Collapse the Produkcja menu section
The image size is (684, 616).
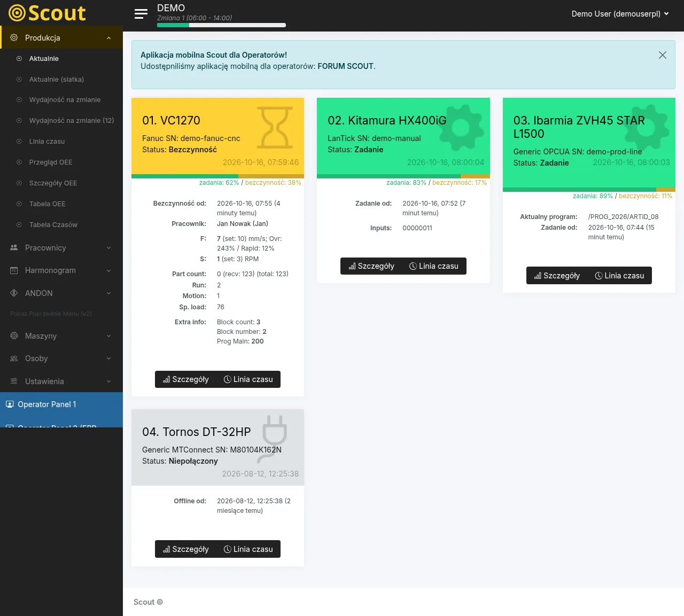coord(109,38)
